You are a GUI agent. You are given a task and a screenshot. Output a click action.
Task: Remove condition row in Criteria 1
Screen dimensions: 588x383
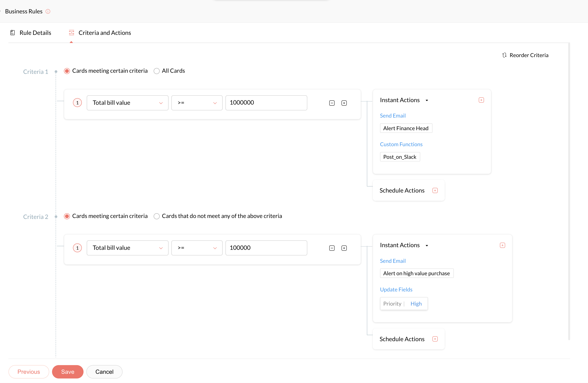point(332,103)
